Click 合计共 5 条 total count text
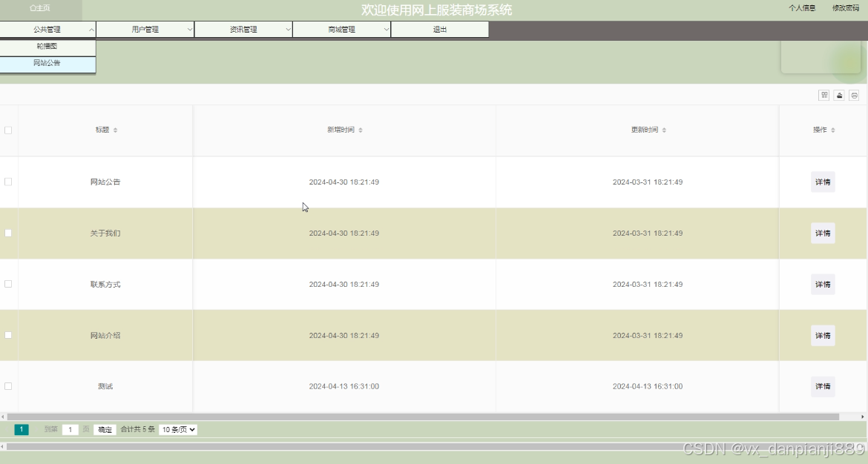Screen dimensions: 868x464 138,429
